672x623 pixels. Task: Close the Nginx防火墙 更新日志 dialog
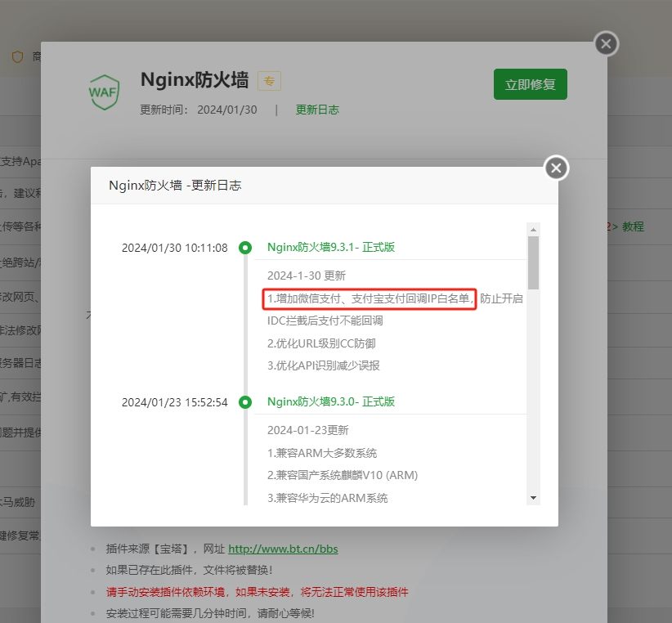tap(556, 168)
